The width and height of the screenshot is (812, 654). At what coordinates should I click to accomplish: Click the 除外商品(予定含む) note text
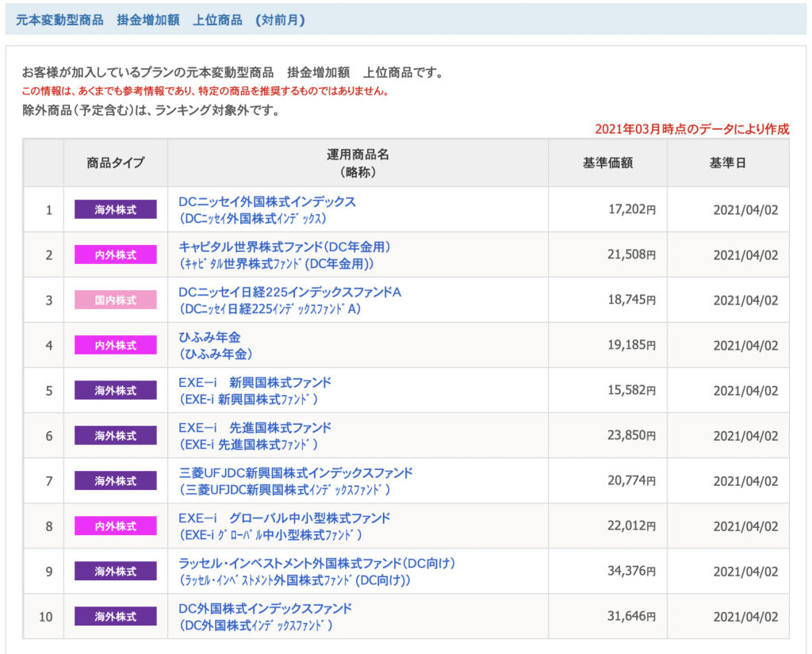(151, 110)
